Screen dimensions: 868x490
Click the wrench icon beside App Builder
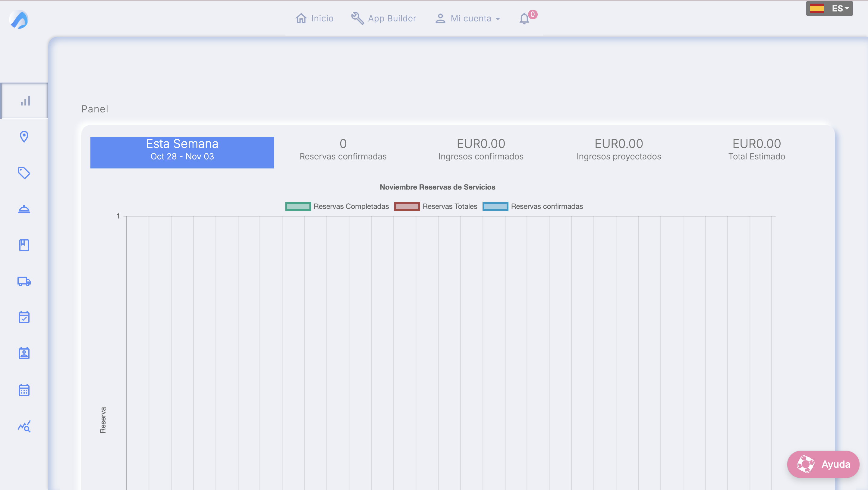pyautogui.click(x=357, y=18)
